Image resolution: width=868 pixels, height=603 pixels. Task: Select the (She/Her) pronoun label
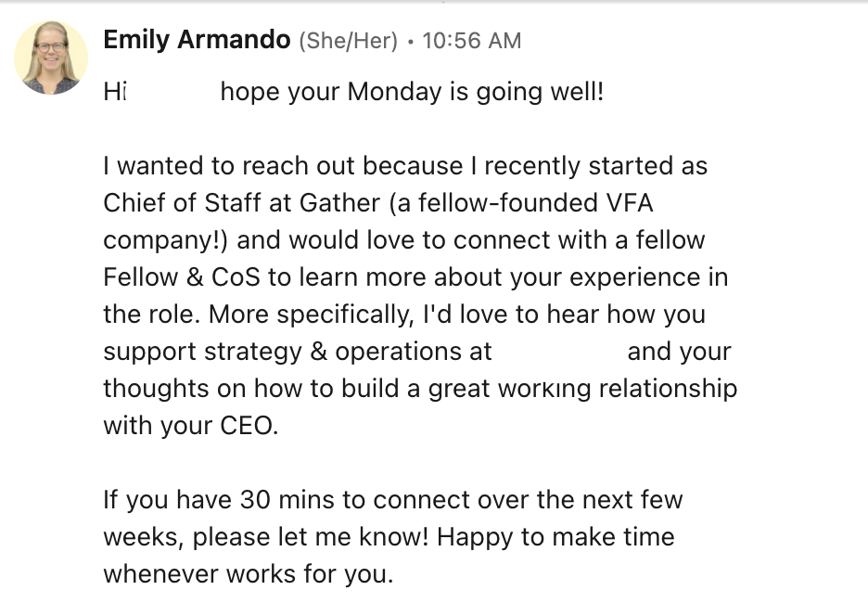348,41
